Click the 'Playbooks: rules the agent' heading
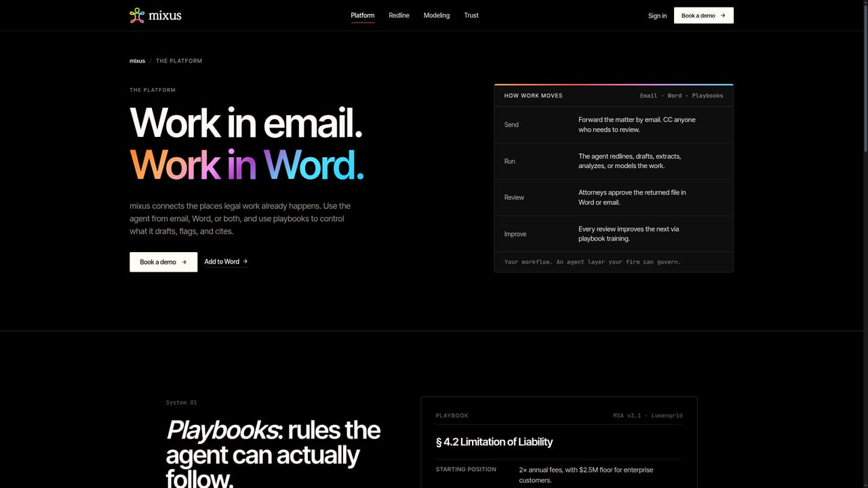Viewport: 868px width, 488px height. (273, 454)
